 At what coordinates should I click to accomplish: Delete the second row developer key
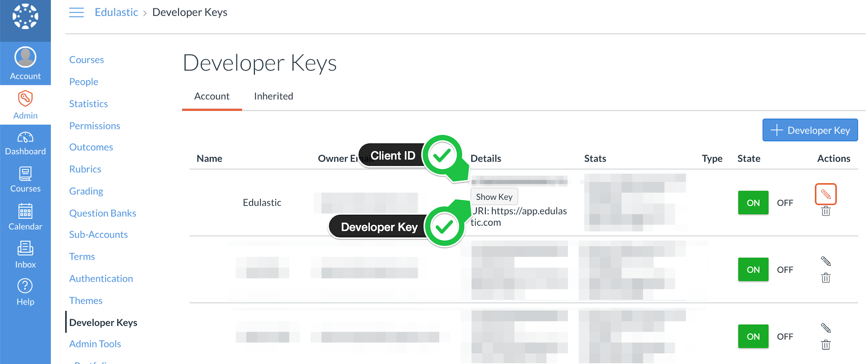[826, 278]
